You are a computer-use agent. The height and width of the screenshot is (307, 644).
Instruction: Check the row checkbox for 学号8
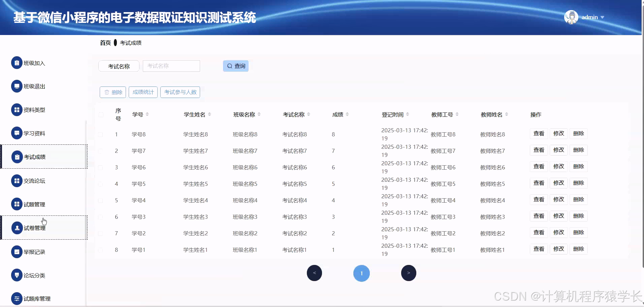(x=101, y=134)
